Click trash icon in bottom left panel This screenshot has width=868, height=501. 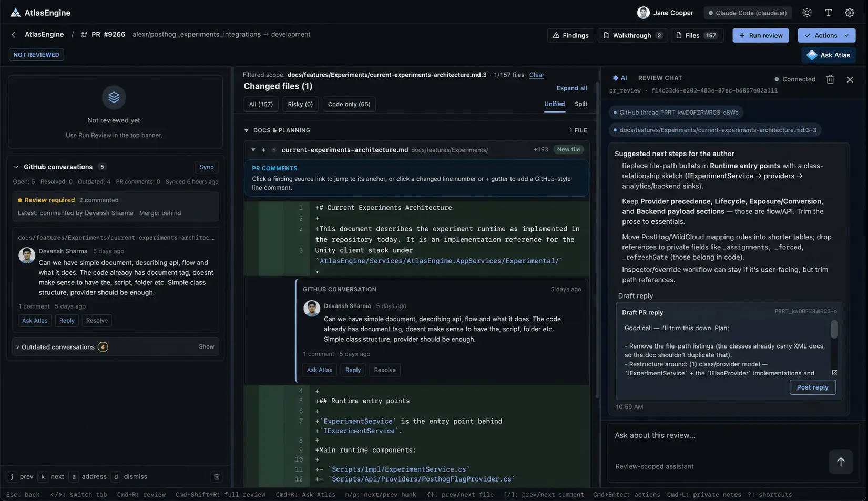(217, 476)
